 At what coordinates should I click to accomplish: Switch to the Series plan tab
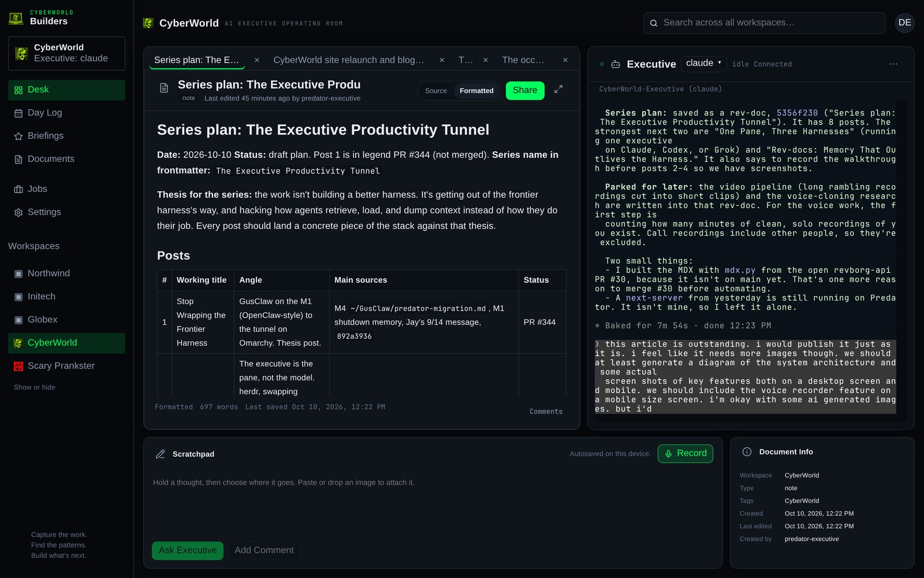click(x=197, y=60)
